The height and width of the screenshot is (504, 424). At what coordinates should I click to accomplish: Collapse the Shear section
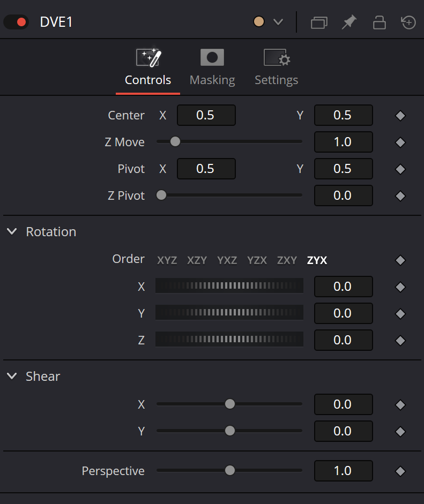[x=12, y=376]
